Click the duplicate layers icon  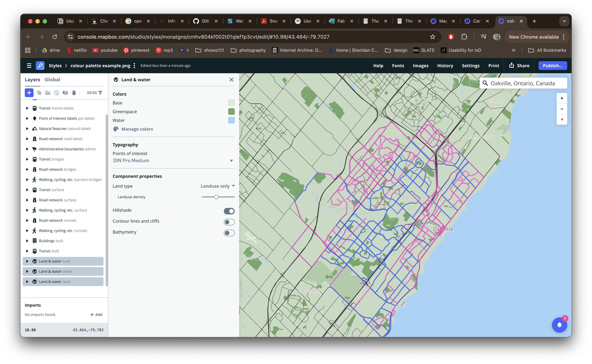(39, 93)
